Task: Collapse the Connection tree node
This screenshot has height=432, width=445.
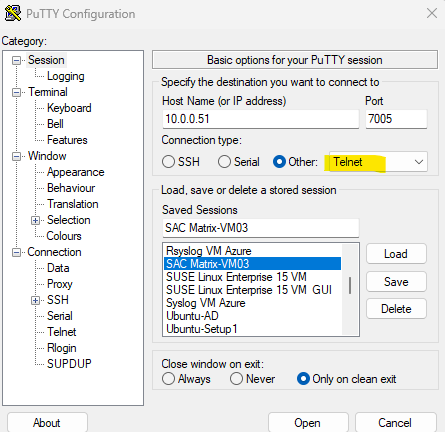Action: [16, 252]
